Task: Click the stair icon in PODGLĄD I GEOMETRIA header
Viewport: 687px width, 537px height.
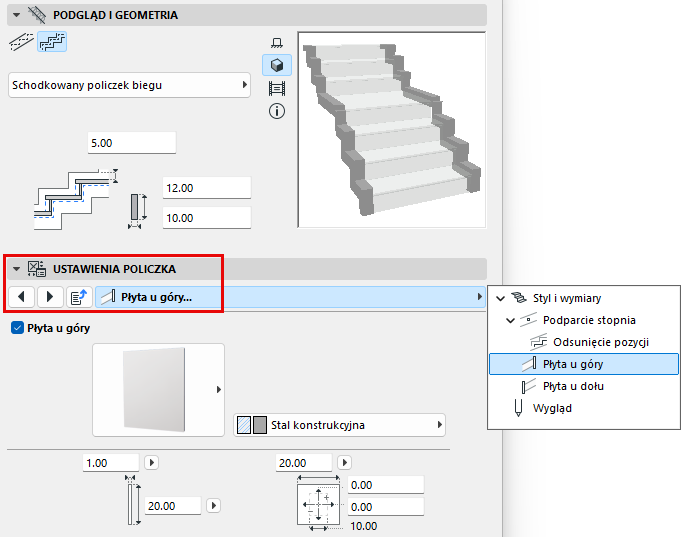Action: (x=37, y=15)
